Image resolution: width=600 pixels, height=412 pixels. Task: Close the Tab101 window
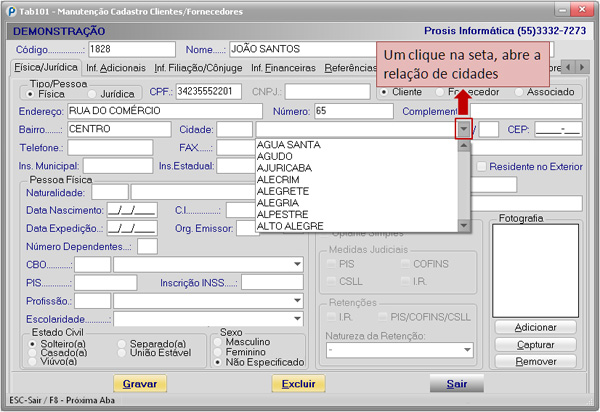tap(582, 9)
